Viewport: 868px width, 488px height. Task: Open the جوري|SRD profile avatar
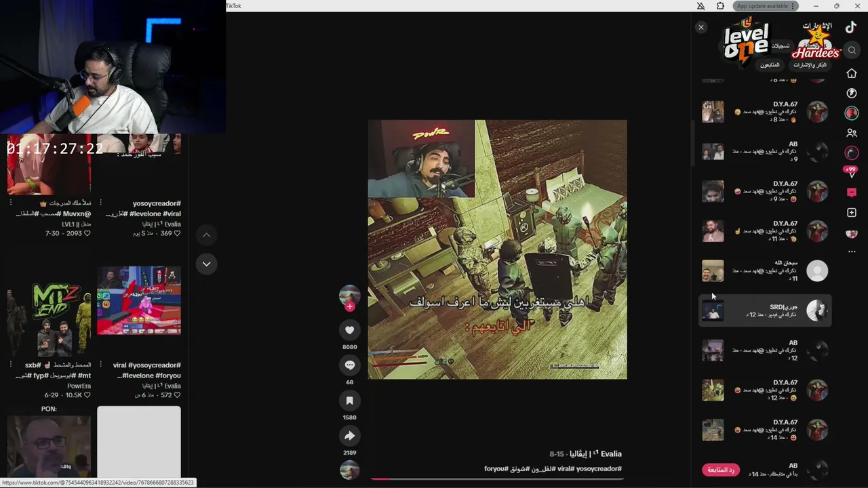(x=817, y=310)
